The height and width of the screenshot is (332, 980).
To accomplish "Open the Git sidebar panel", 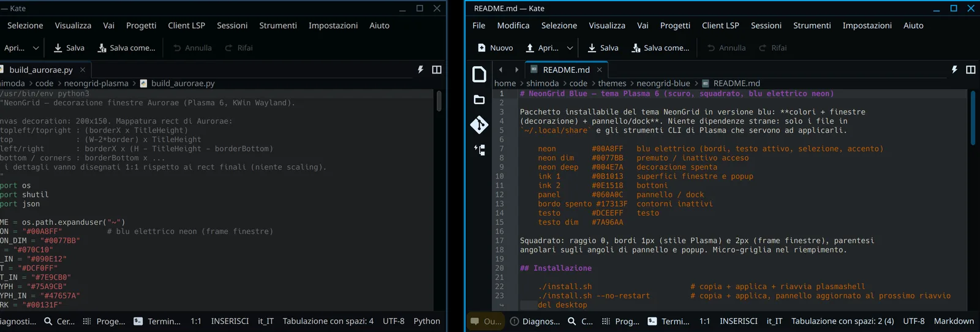I will click(479, 125).
